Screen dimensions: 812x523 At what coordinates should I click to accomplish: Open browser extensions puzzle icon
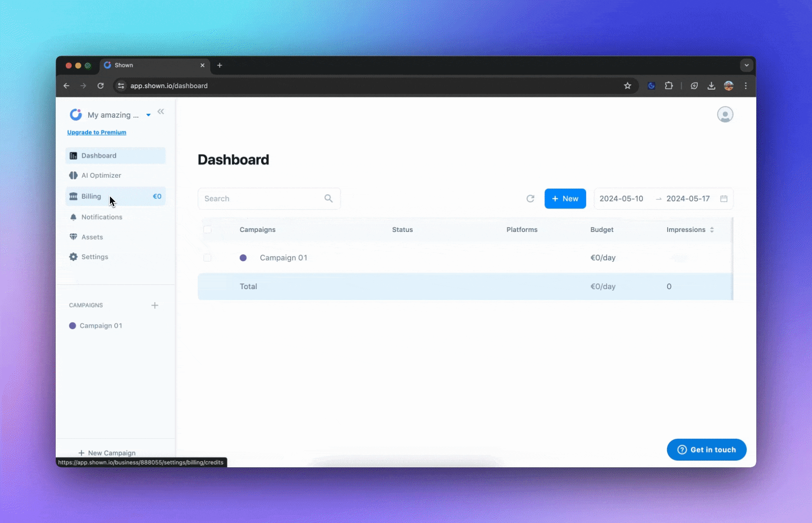(669, 86)
